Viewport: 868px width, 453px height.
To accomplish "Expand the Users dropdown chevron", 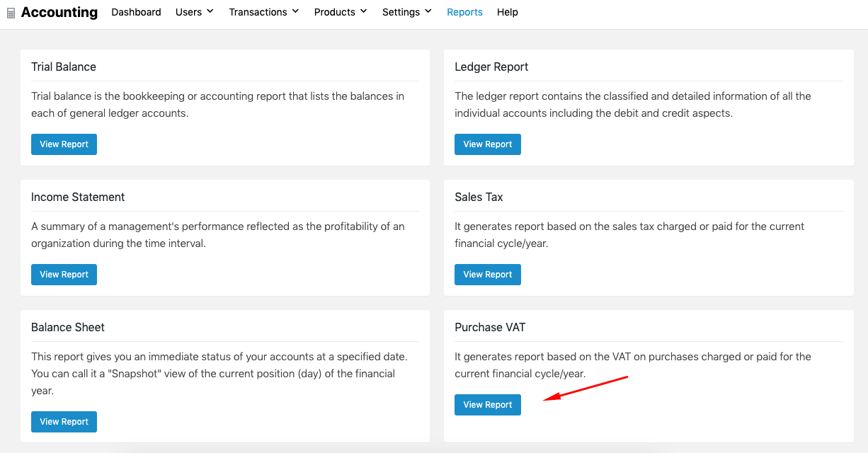I will point(210,12).
